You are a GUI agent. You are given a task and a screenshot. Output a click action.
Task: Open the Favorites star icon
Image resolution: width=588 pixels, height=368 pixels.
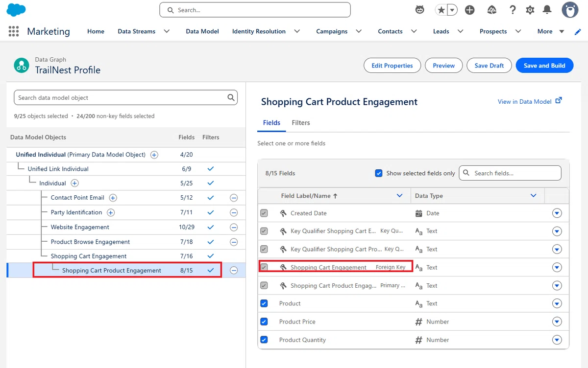[x=441, y=10]
